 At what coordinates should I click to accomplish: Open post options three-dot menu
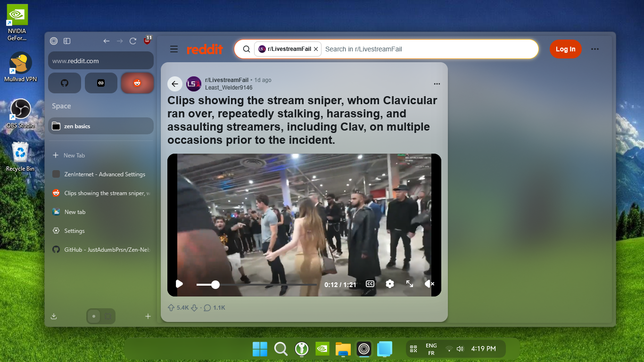click(437, 84)
